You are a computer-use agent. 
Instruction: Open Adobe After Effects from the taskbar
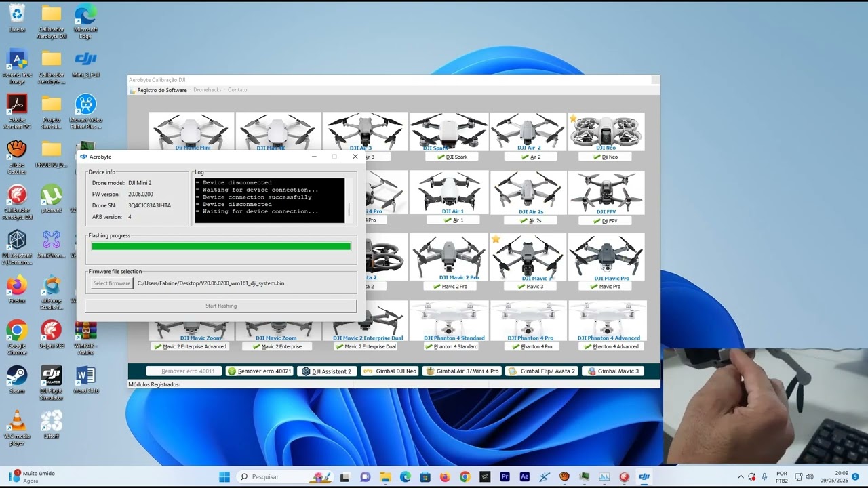click(524, 476)
